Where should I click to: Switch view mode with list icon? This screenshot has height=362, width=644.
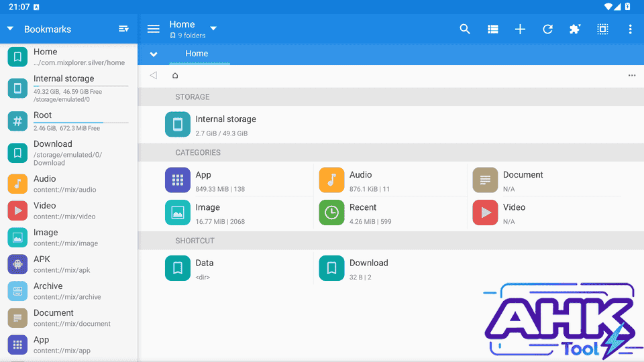tap(493, 29)
